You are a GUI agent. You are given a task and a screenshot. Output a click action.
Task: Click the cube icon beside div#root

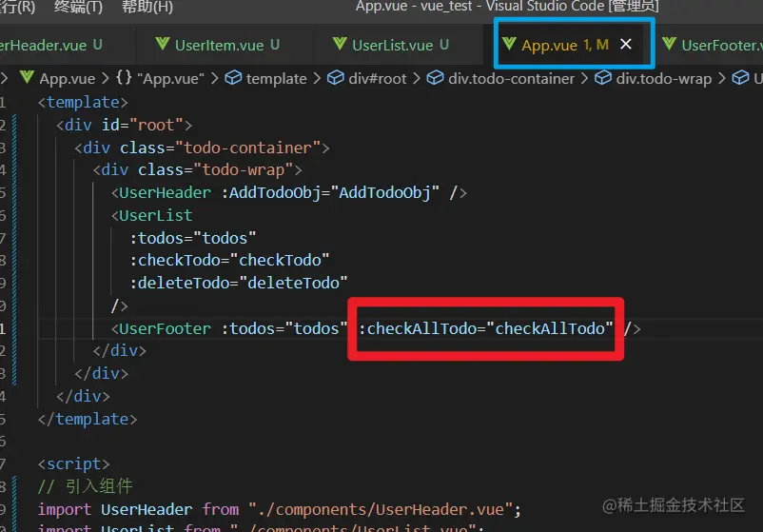(x=335, y=77)
